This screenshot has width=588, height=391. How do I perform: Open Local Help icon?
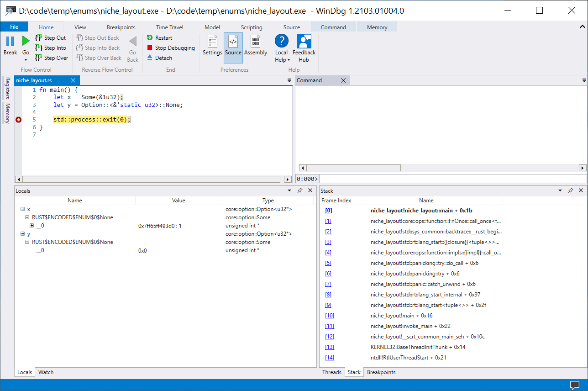coord(282,41)
